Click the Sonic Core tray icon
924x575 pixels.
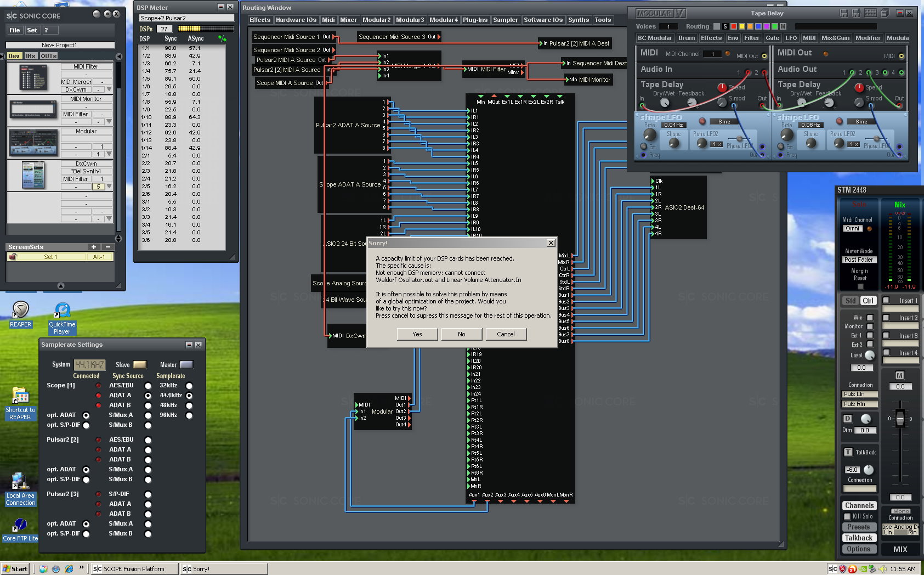click(833, 569)
